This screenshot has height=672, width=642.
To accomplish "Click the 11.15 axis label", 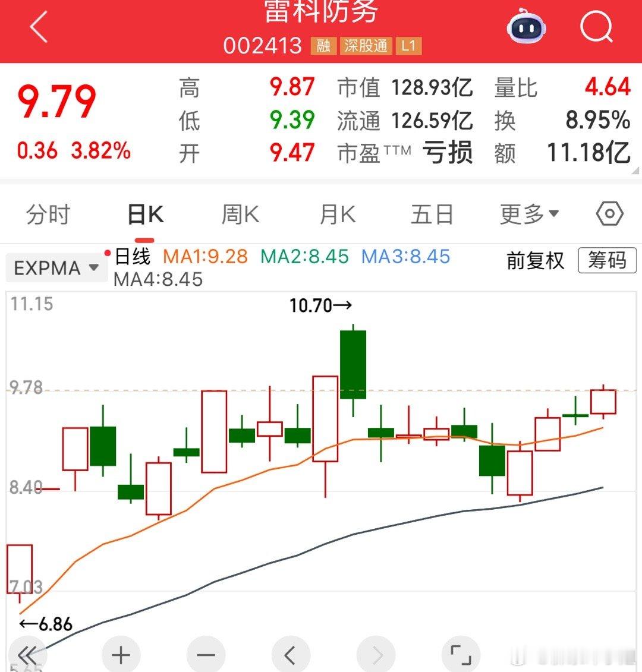I will click(x=32, y=304).
